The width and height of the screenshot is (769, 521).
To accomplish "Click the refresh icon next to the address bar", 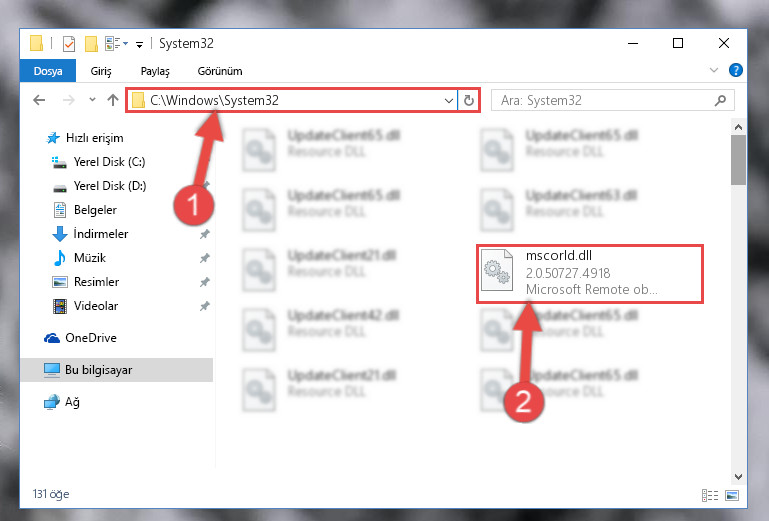I will coord(469,101).
